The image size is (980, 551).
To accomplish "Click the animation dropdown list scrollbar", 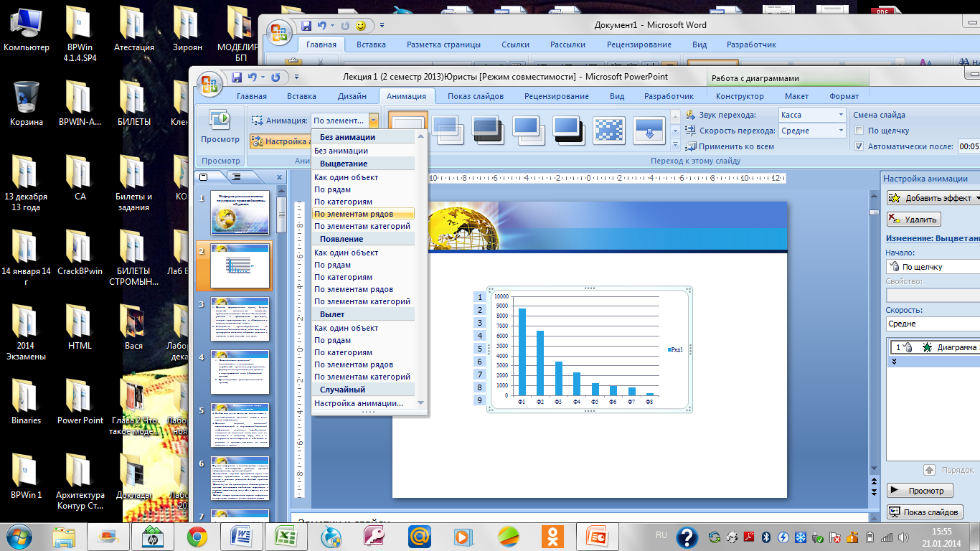I will tap(421, 269).
